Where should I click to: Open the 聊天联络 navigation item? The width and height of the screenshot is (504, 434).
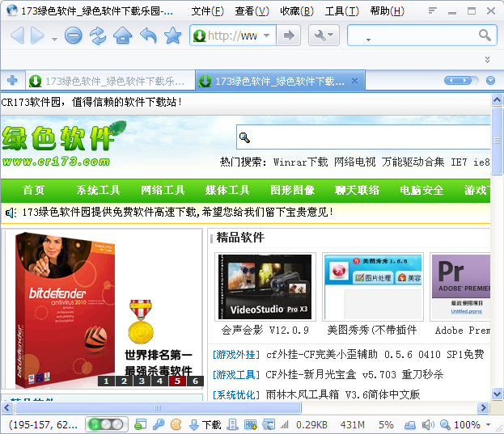click(x=357, y=190)
